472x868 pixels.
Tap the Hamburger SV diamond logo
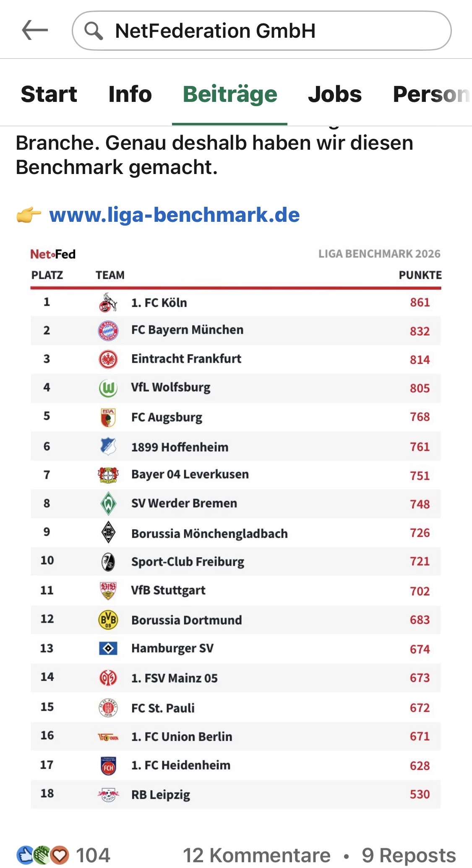[x=108, y=649]
